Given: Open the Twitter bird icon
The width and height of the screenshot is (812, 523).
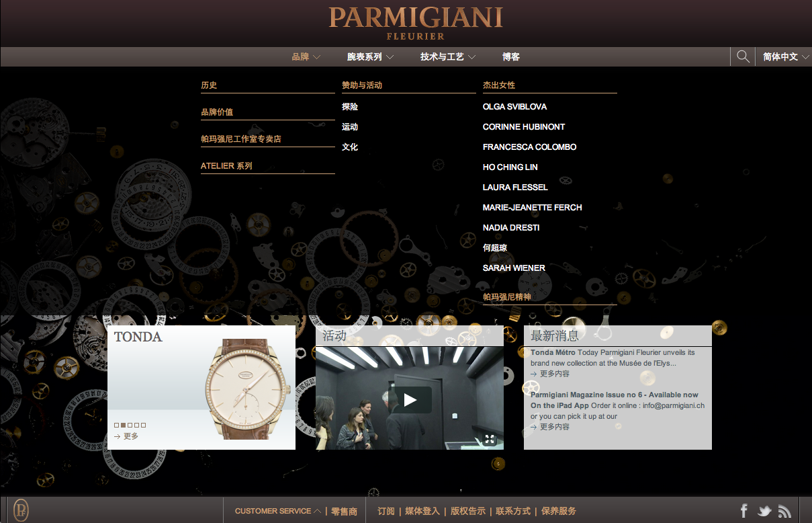Looking at the screenshot, I should (764, 511).
